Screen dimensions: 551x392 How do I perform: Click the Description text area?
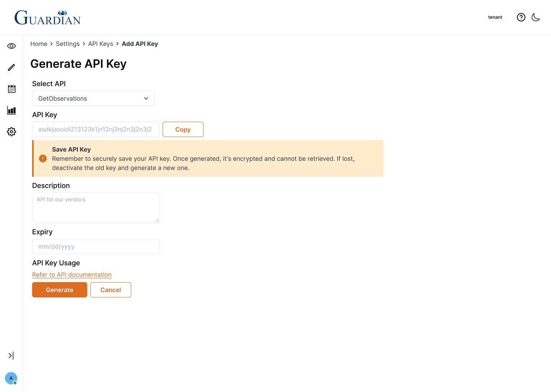tap(96, 207)
